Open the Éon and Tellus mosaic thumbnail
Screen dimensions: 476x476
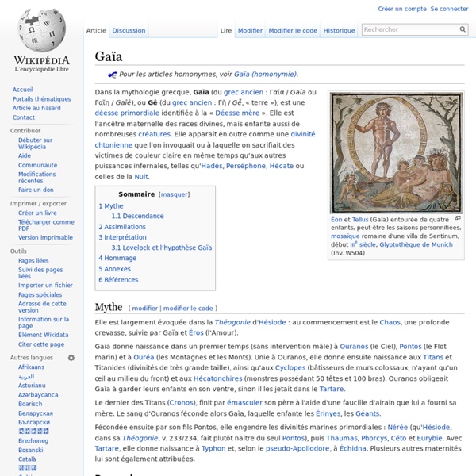coord(396,152)
